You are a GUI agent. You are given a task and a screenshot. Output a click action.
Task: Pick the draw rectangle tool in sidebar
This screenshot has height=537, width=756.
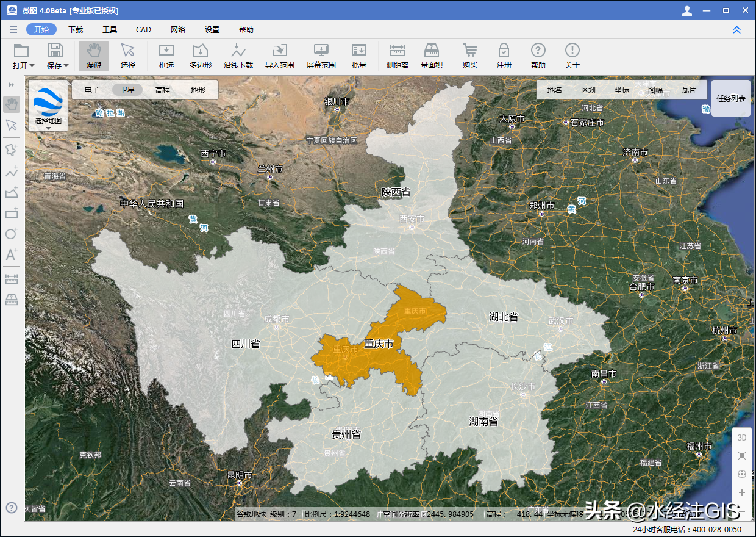[12, 213]
